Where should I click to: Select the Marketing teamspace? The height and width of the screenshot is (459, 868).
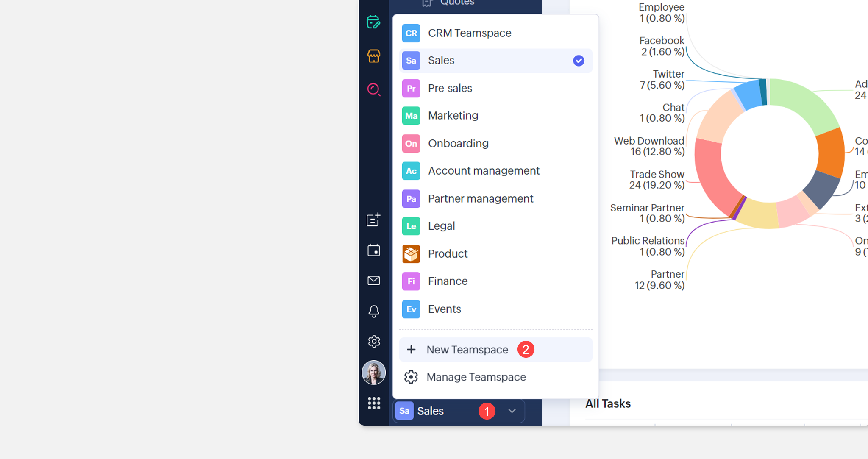[x=453, y=116]
